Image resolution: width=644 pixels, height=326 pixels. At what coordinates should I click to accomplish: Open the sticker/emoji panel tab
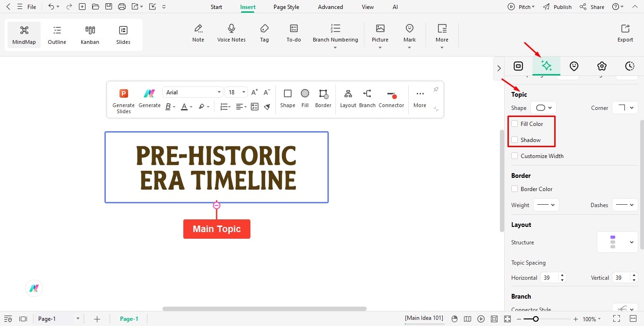tap(574, 66)
